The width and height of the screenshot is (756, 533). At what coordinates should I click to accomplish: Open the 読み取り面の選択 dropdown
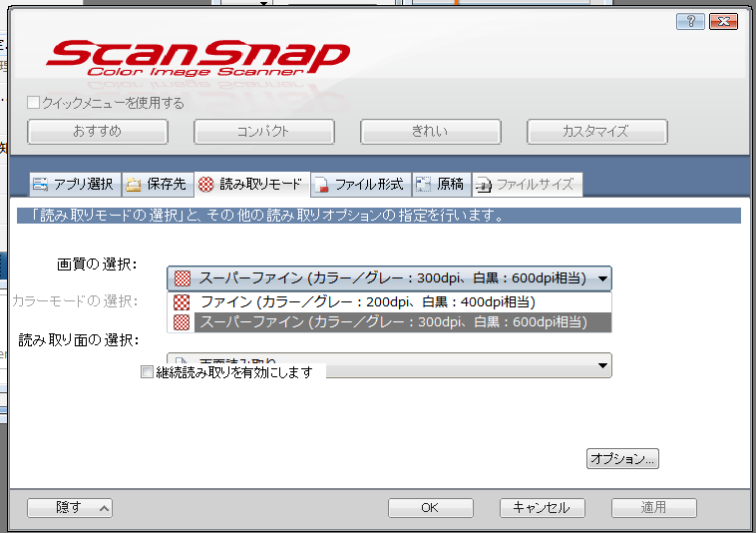(x=601, y=365)
